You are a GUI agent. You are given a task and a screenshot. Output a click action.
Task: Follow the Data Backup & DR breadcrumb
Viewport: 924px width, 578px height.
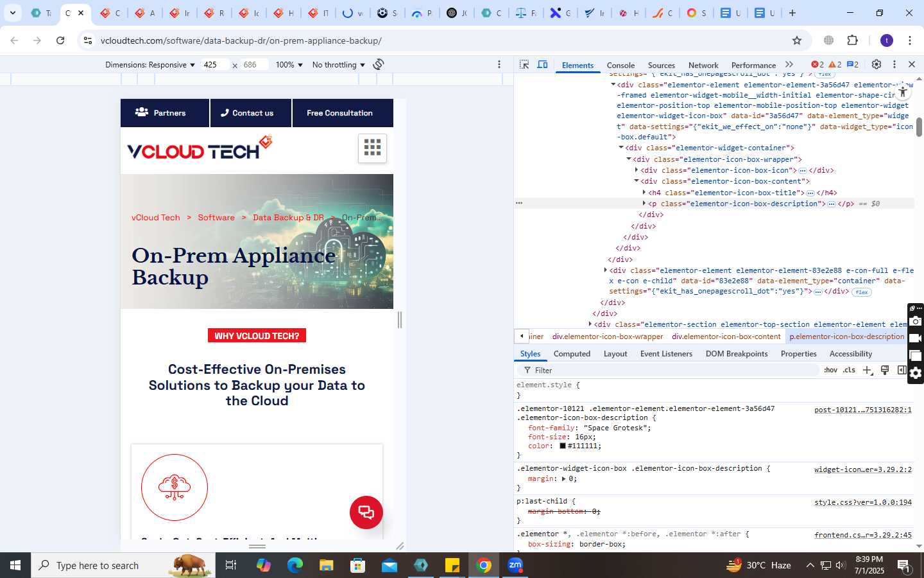tap(288, 218)
